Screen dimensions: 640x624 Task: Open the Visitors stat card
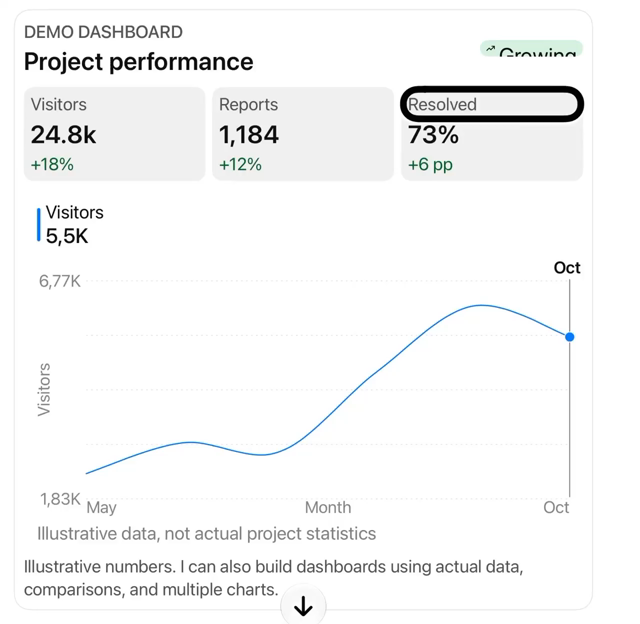114,134
